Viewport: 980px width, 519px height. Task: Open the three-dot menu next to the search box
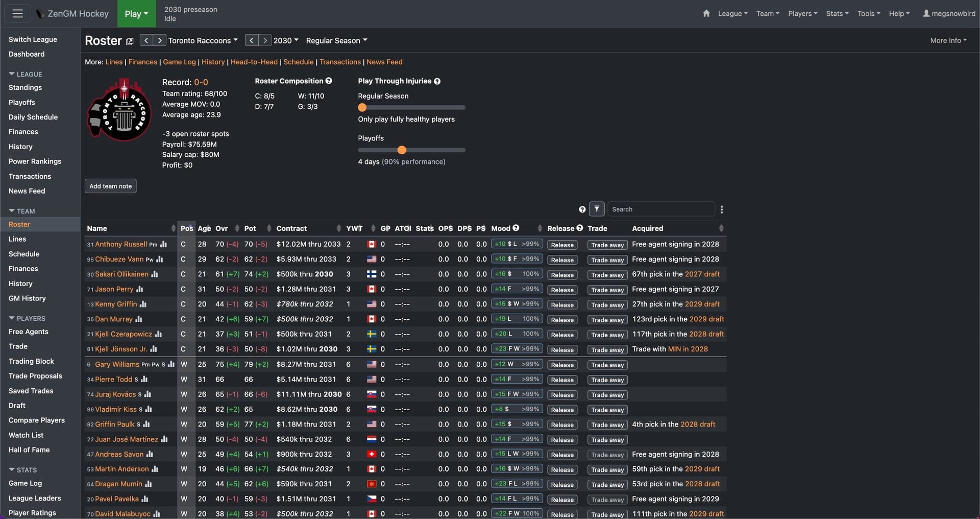(722, 209)
